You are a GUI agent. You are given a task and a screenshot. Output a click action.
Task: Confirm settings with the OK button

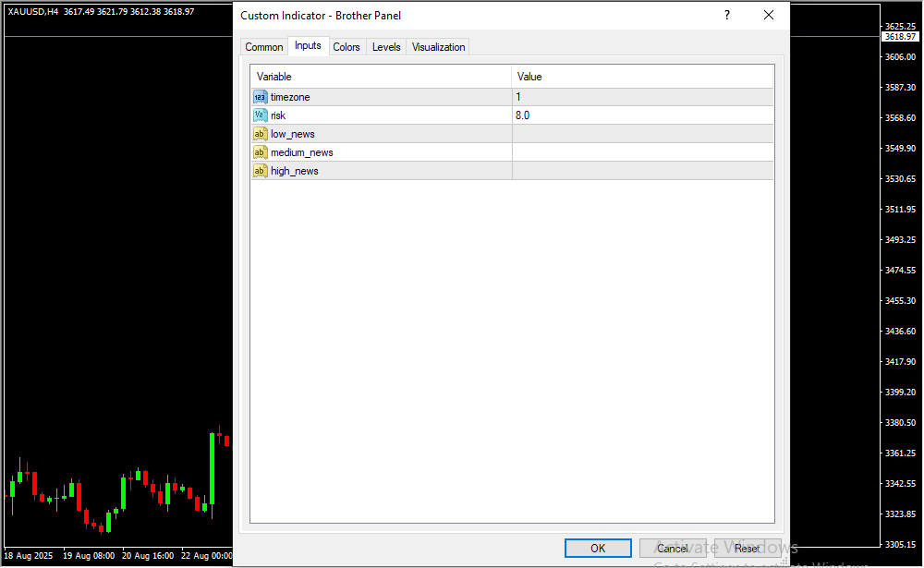[x=598, y=549]
